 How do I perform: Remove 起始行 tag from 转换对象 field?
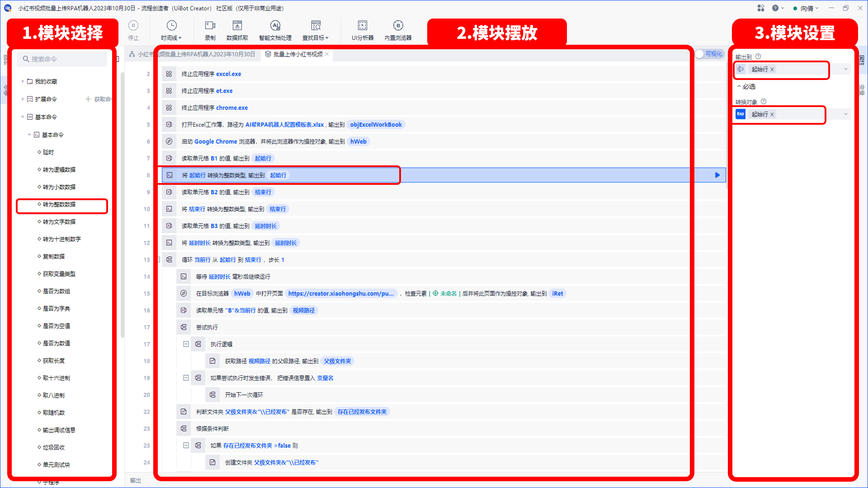coord(772,115)
